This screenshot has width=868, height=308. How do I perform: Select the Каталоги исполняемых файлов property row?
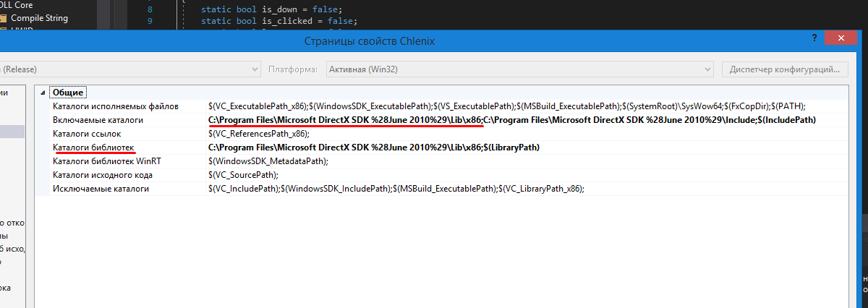441,106
